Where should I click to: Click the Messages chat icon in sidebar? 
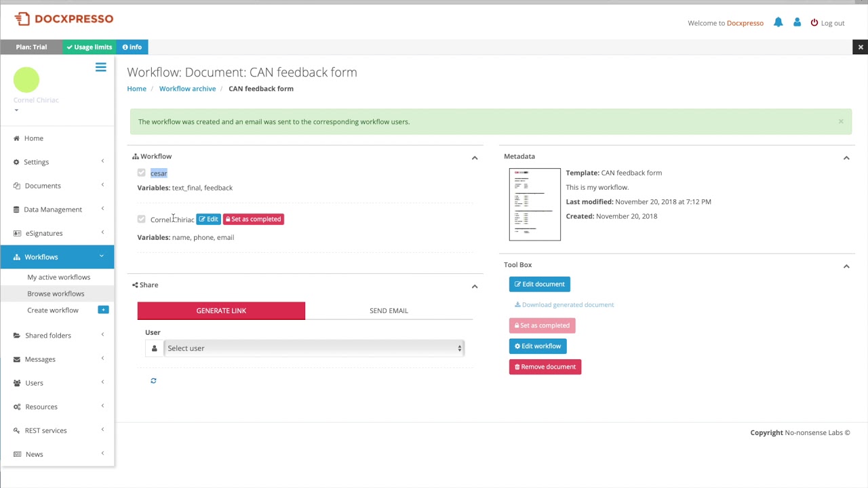pyautogui.click(x=17, y=359)
